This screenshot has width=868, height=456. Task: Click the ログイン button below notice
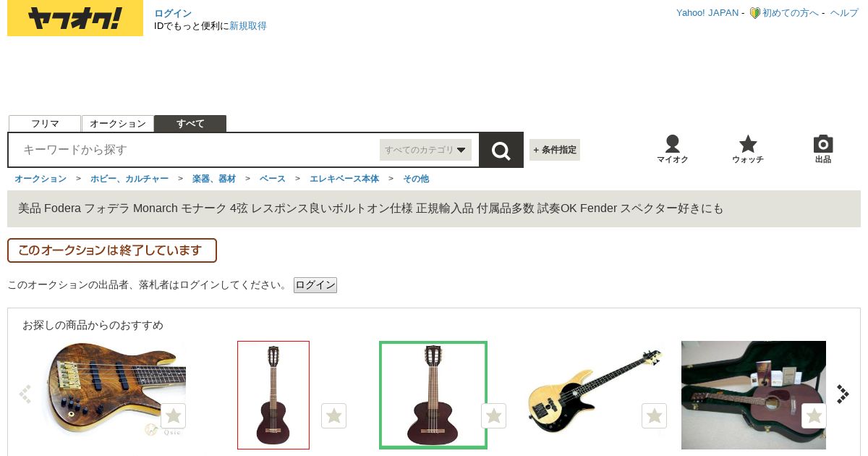[315, 285]
